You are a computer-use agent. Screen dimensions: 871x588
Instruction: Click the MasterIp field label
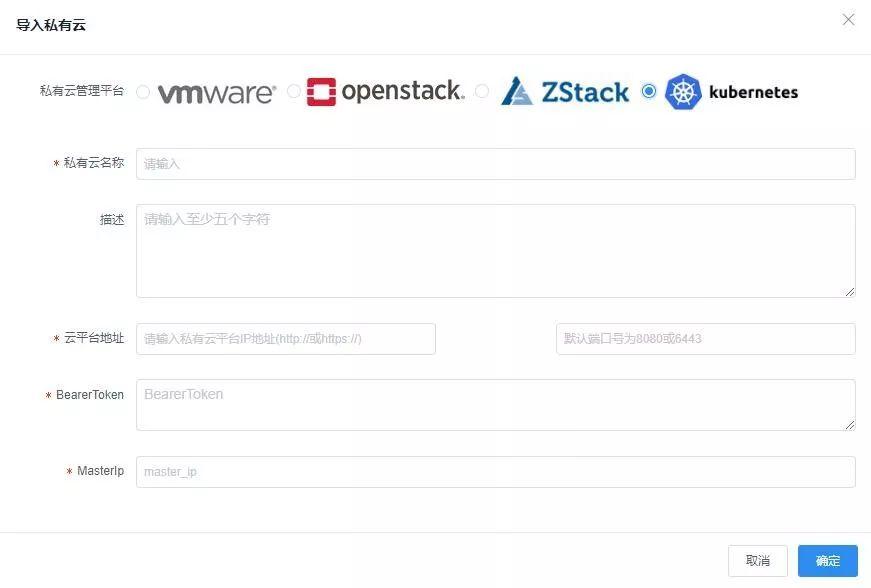[100, 471]
